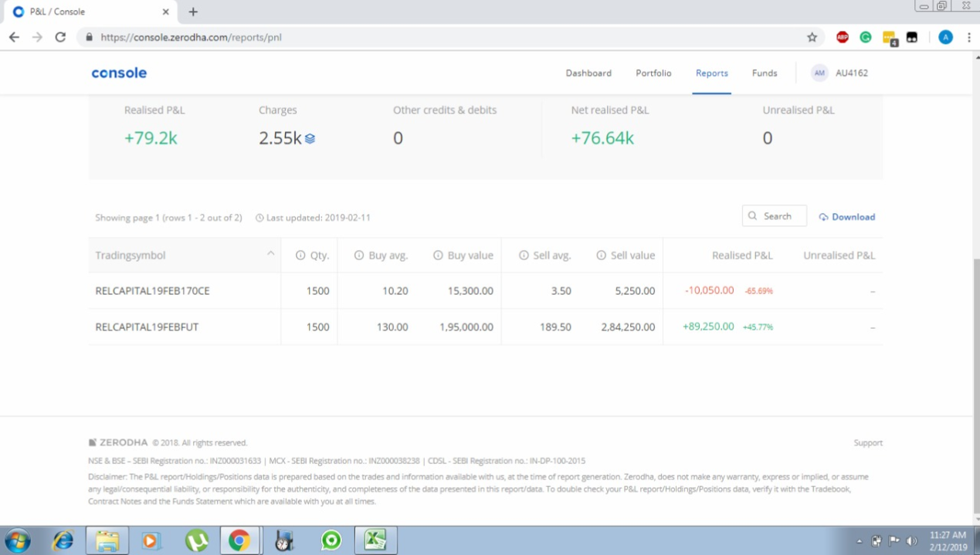Reload the page

(x=60, y=37)
